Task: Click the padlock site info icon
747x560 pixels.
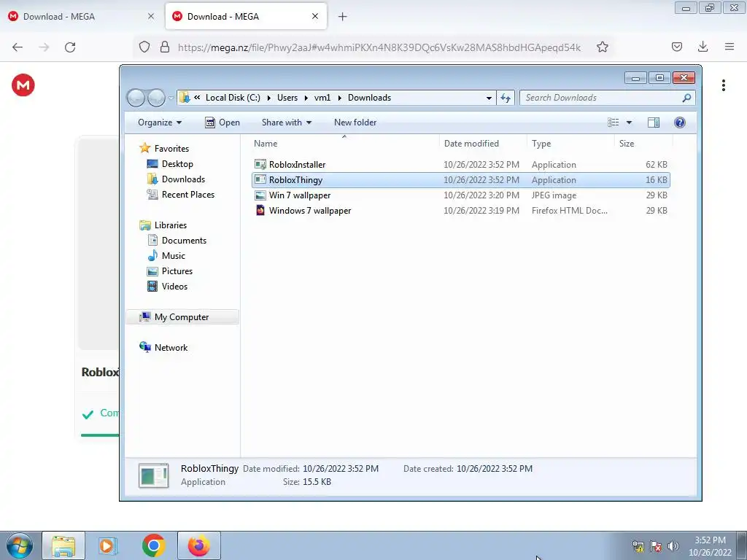Action: click(x=165, y=47)
